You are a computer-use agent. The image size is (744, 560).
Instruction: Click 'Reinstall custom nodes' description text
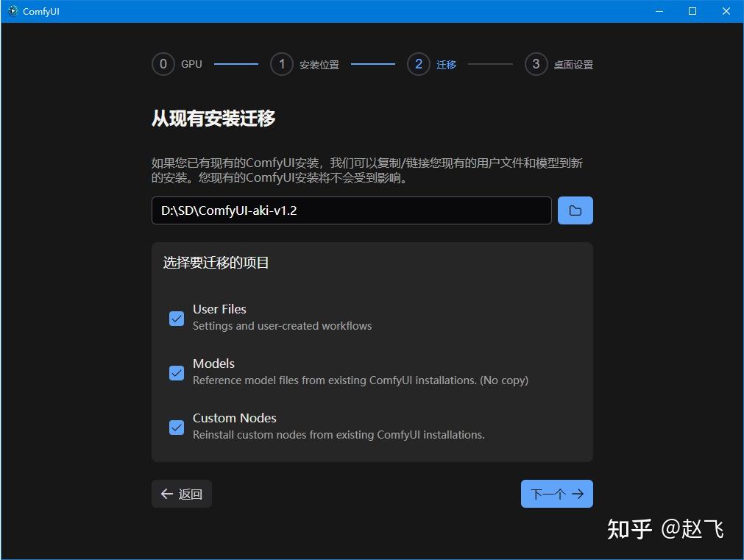(x=339, y=435)
